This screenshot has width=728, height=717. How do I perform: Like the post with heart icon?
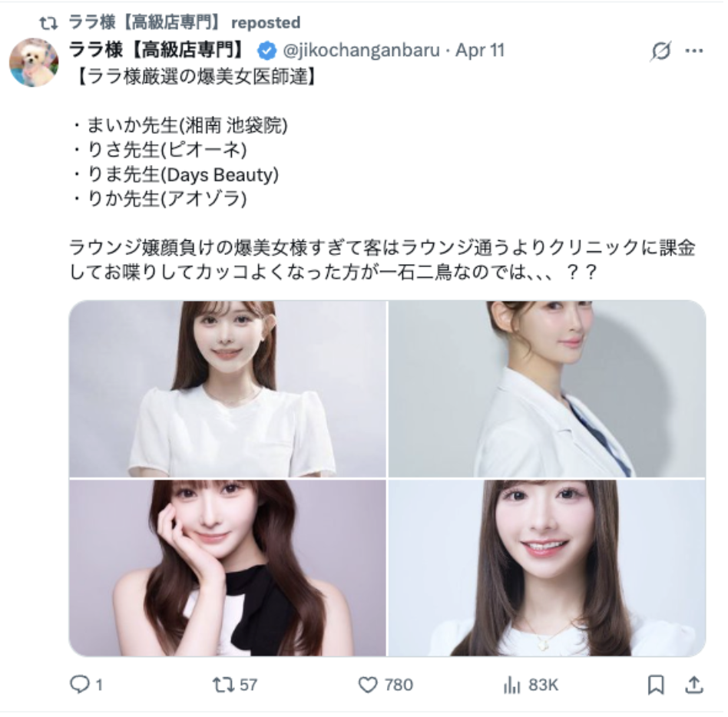368,685
